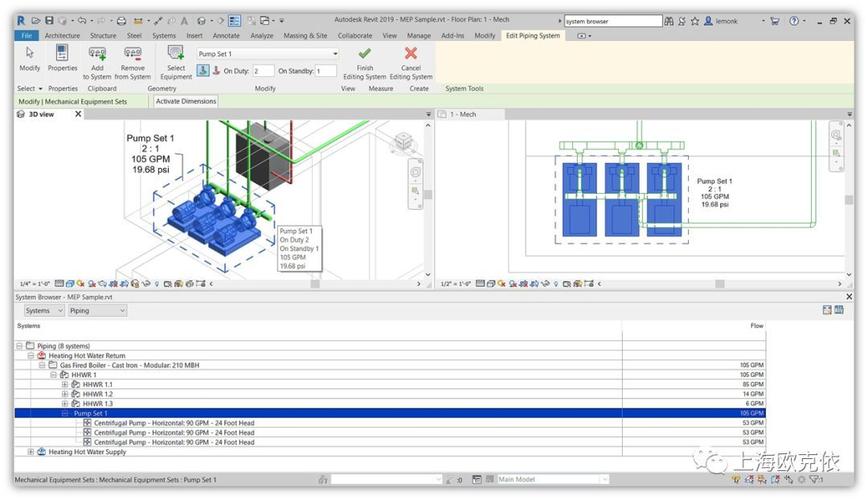Click Remove from System icon
Image resolution: width=868 pixels, height=500 pixels.
pyautogui.click(x=133, y=54)
